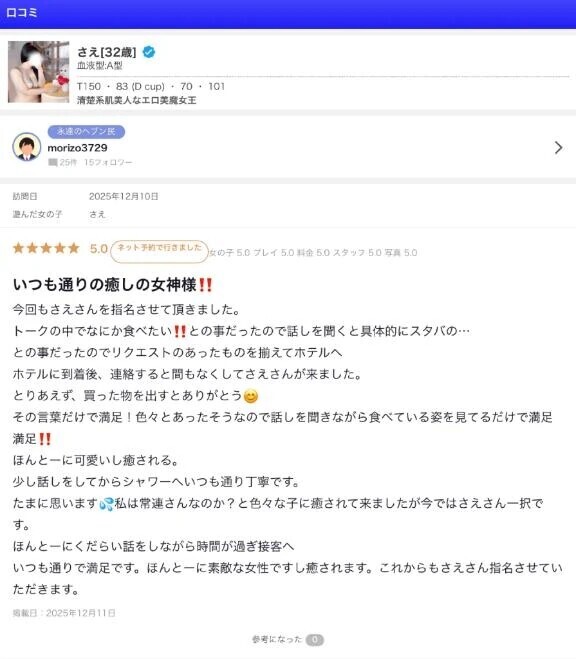Click the helpful count 0 badge

(315, 640)
